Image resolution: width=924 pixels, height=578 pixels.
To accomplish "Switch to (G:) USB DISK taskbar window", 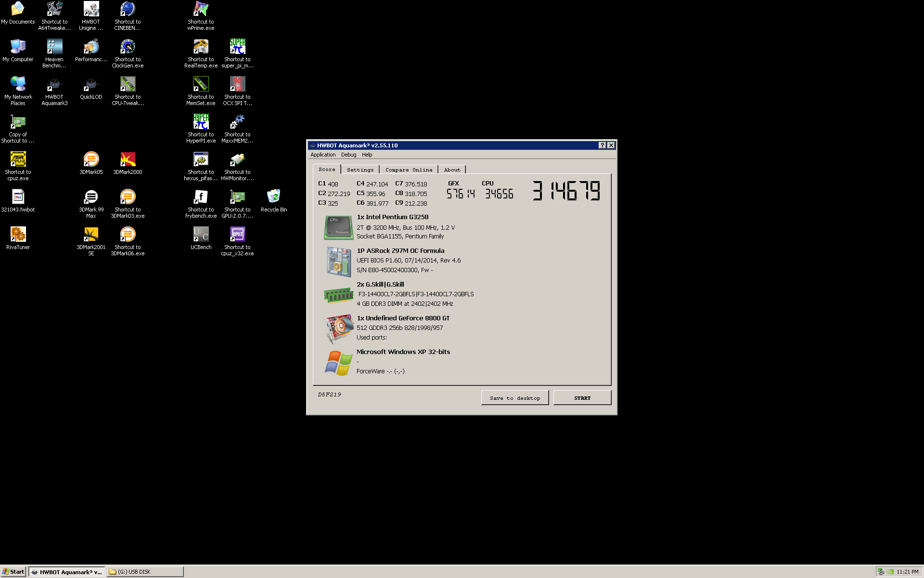I will [145, 572].
